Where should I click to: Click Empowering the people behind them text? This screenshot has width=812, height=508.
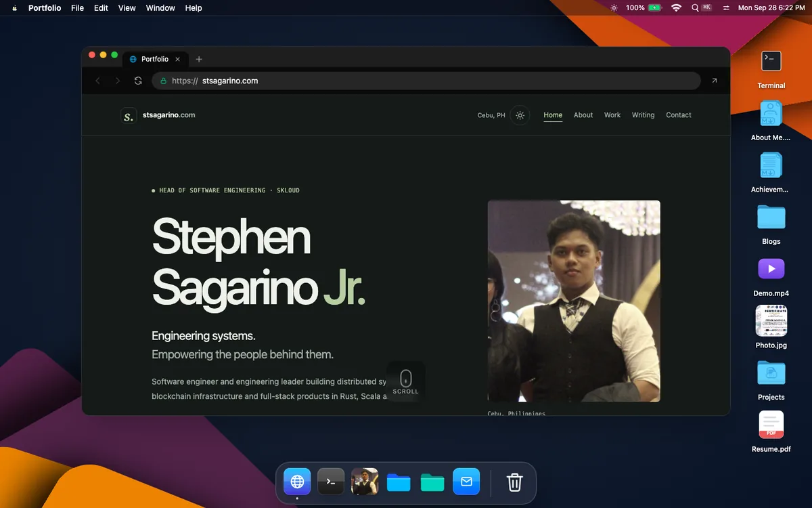pyautogui.click(x=242, y=354)
